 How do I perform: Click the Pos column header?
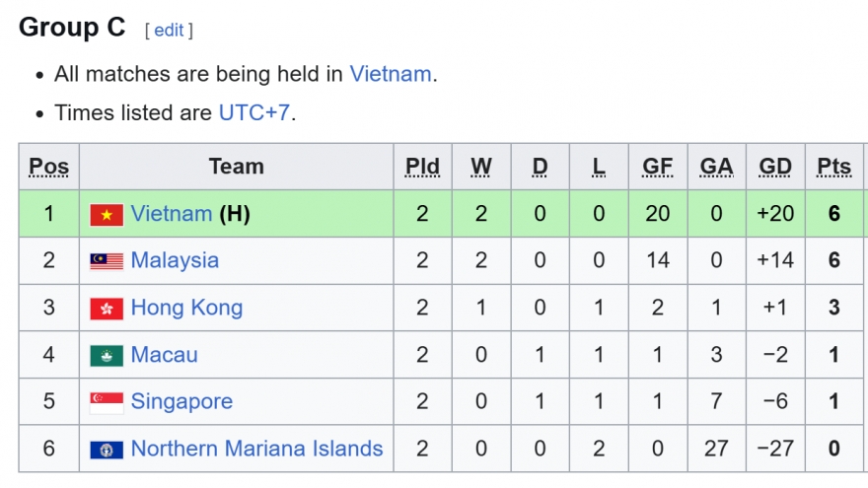coord(48,167)
